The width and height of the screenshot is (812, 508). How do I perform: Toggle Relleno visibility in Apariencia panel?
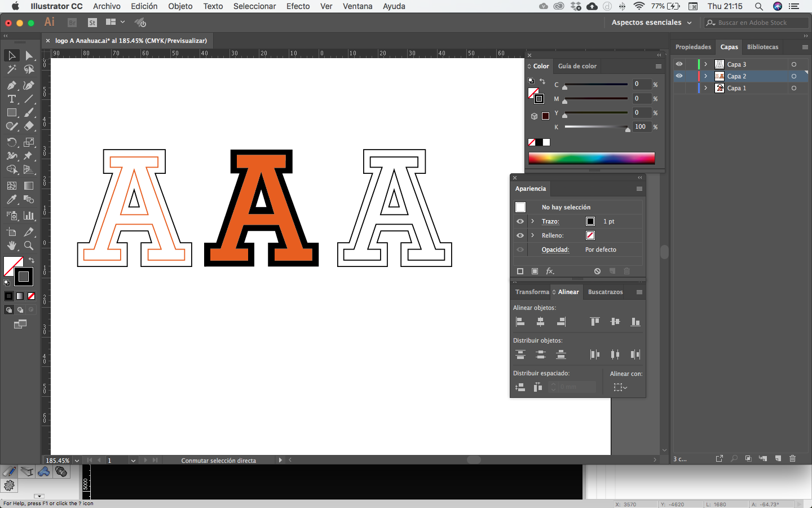point(520,235)
